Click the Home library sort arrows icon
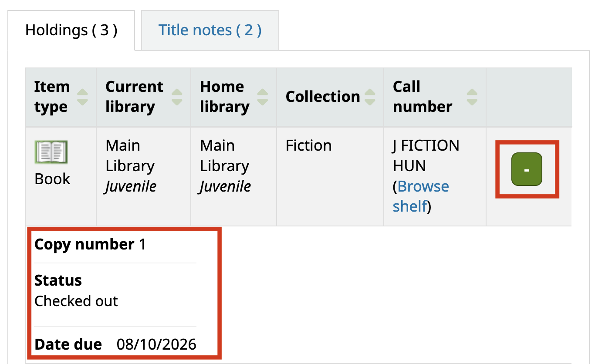Image resolution: width=595 pixels, height=364 pixels. coord(263,97)
